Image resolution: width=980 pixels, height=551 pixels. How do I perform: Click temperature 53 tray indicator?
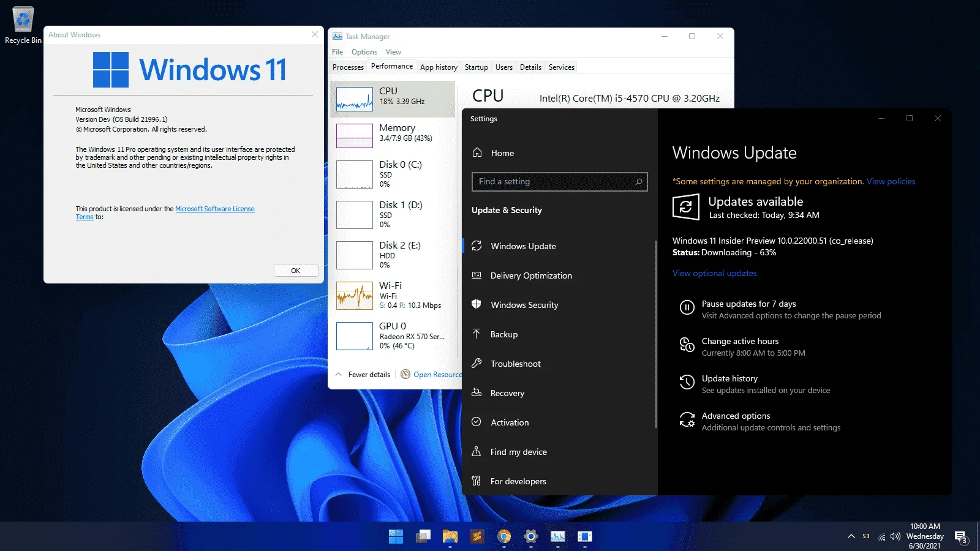(865, 536)
